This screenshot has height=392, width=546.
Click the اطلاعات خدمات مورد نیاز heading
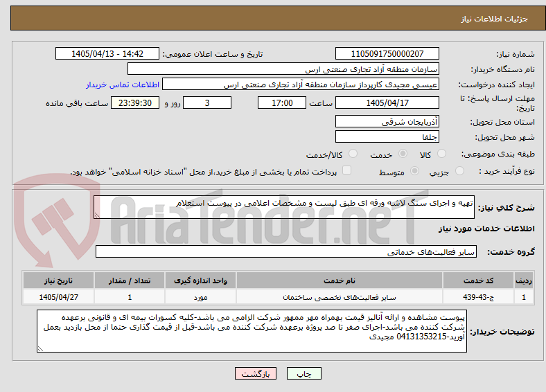point(486,229)
